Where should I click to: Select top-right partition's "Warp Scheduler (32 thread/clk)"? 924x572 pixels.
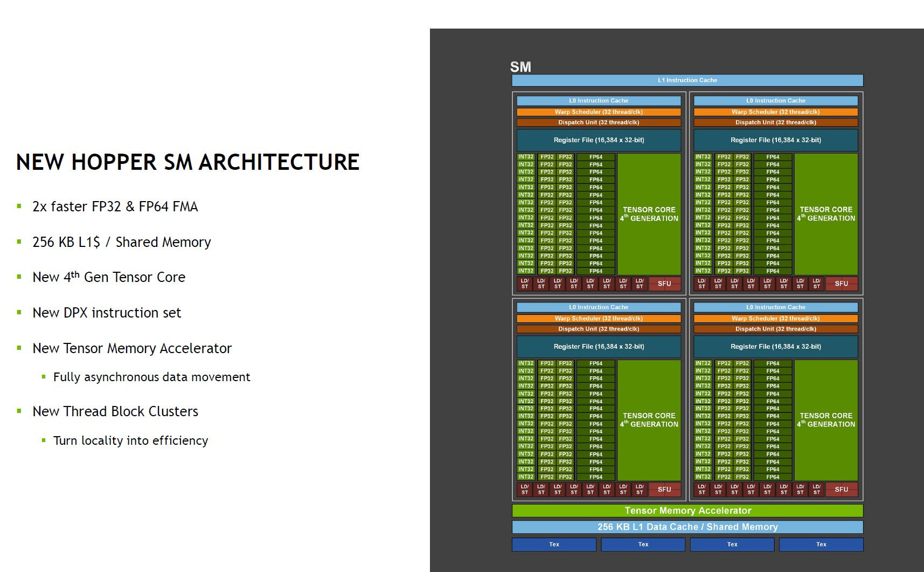point(776,112)
